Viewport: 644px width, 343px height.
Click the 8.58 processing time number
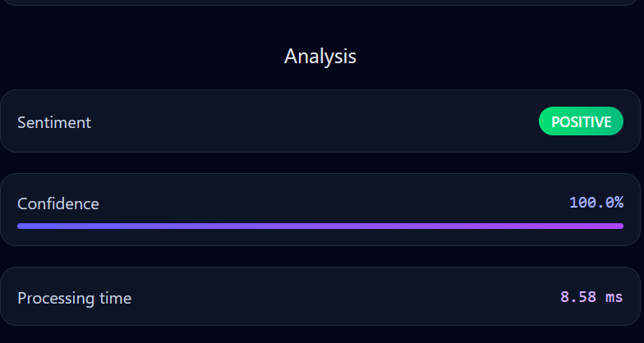(x=578, y=297)
